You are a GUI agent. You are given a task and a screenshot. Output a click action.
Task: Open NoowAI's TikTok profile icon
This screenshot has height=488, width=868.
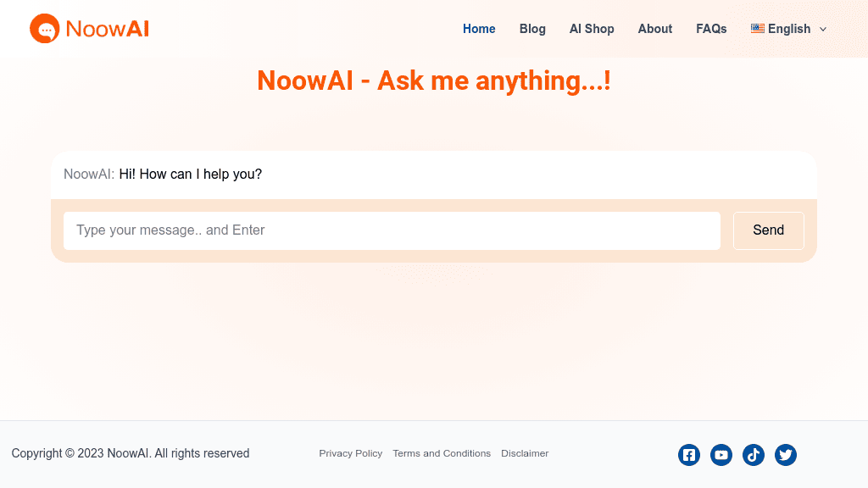[754, 455]
